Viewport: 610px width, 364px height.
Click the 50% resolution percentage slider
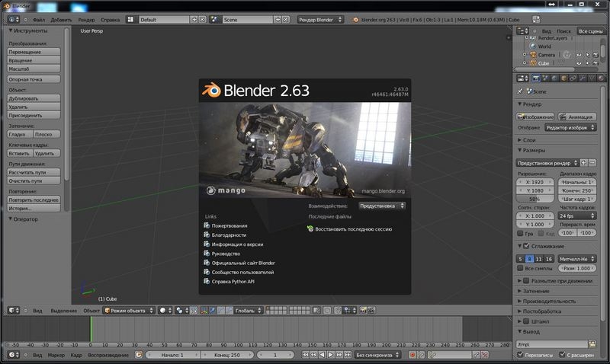point(535,199)
